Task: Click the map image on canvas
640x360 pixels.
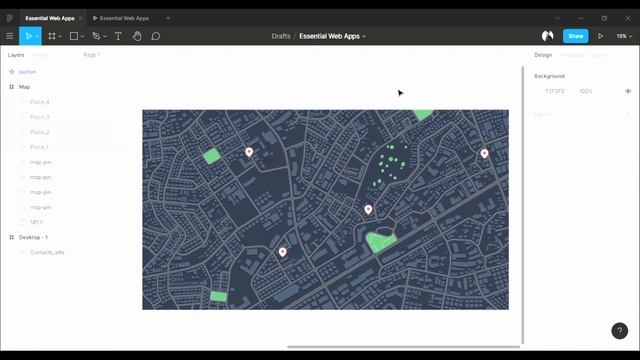Action: point(325,209)
